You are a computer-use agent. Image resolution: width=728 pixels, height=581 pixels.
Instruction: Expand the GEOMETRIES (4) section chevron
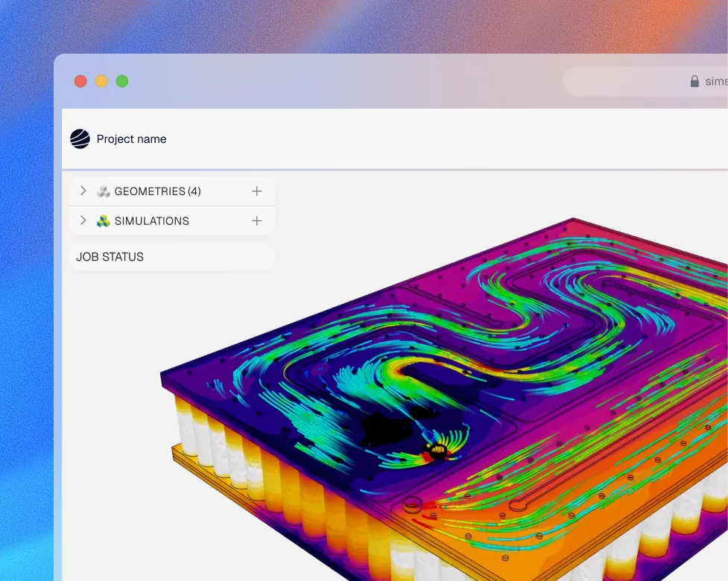(x=83, y=191)
